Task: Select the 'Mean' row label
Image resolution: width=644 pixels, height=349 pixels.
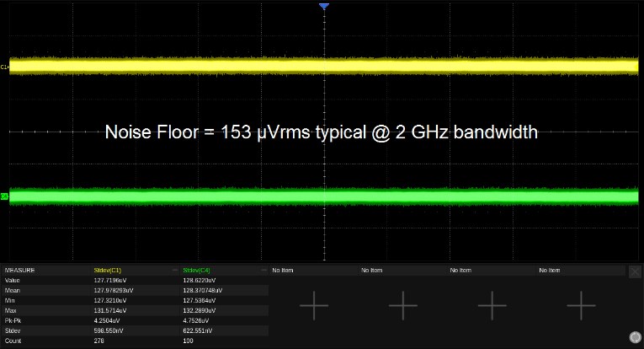Action: [13, 290]
